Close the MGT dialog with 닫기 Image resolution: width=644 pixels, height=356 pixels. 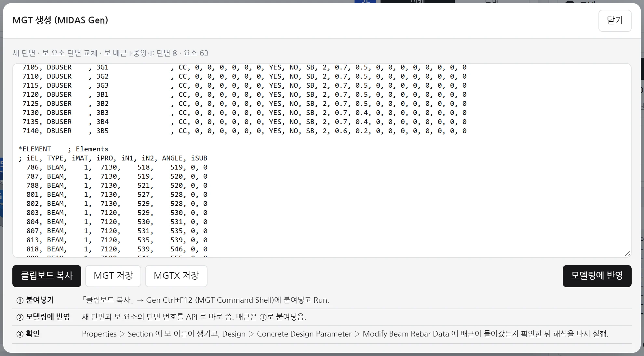click(x=615, y=21)
